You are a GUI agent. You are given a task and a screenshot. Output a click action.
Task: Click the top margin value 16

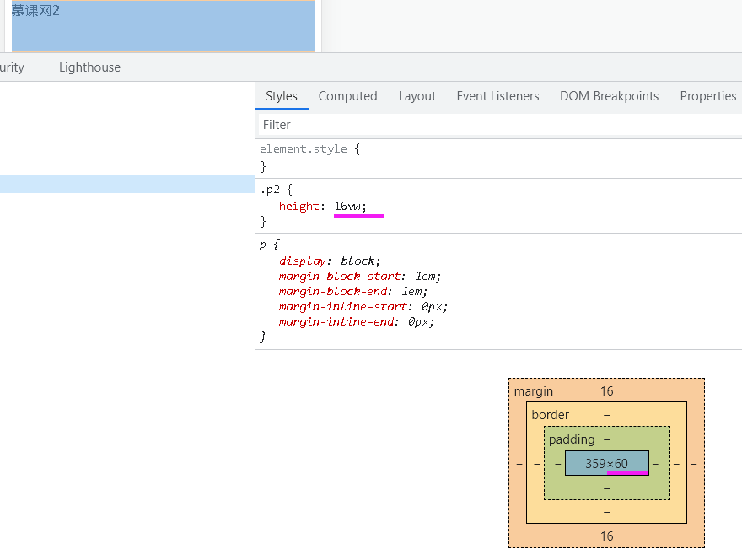(x=606, y=391)
